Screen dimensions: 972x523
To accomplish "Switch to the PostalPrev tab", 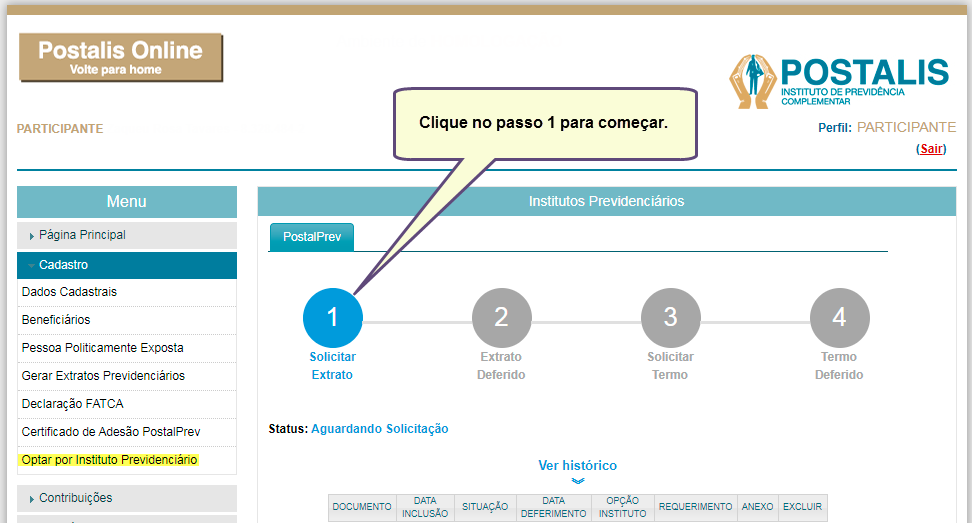I will 312,237.
